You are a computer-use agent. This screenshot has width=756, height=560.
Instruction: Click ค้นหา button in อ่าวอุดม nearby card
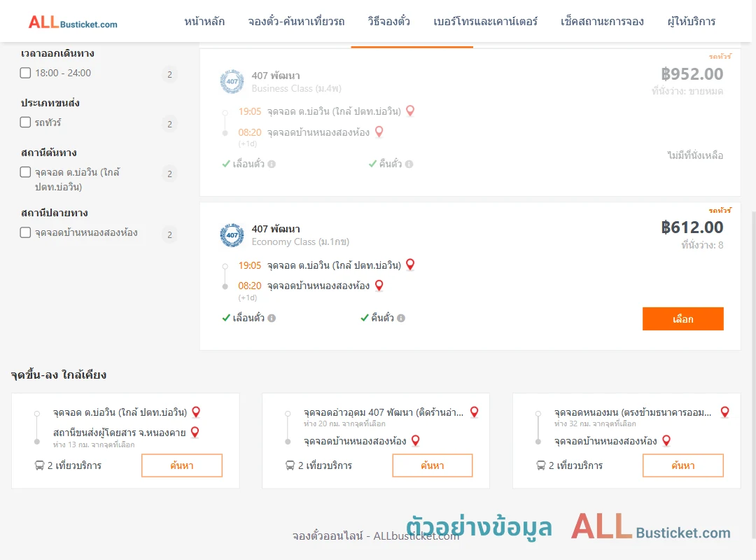pyautogui.click(x=433, y=465)
